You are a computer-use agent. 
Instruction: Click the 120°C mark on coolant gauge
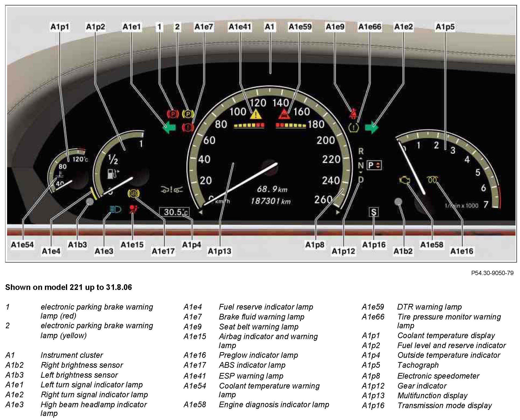pyautogui.click(x=80, y=159)
